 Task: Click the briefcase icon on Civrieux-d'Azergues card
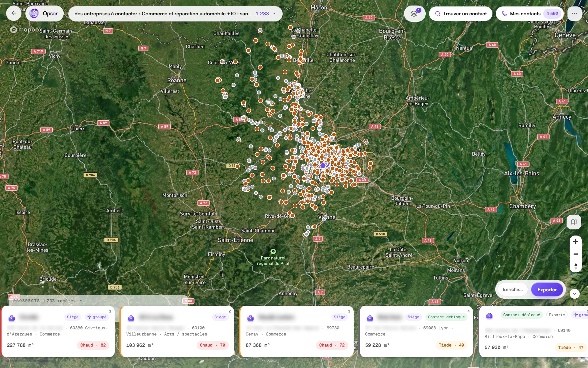pyautogui.click(x=12, y=318)
